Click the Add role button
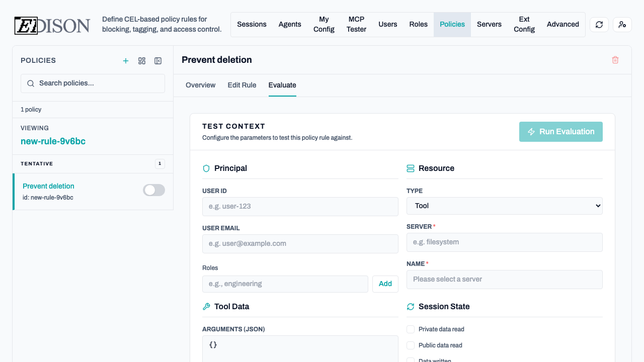Screen dimensions: 644x362 (x=385, y=284)
